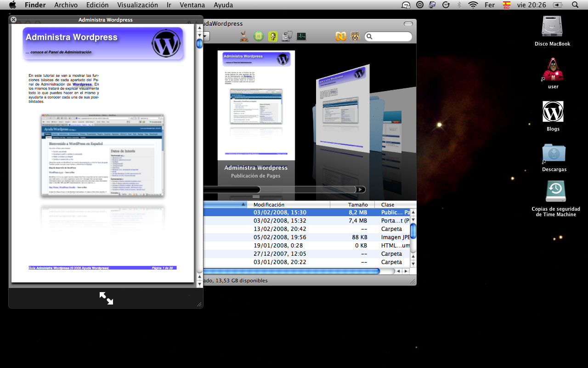Open the toolbar dropdown arrow button in Finder

click(x=206, y=36)
